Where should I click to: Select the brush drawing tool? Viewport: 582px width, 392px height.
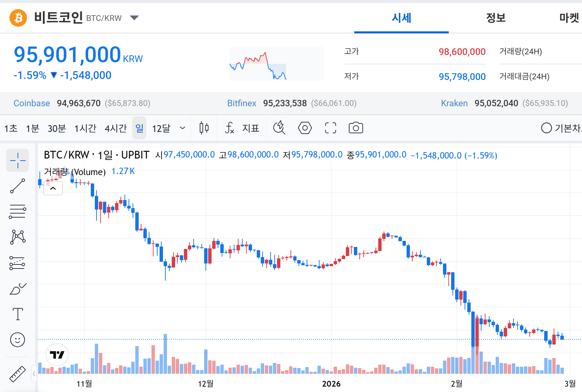[x=18, y=289]
